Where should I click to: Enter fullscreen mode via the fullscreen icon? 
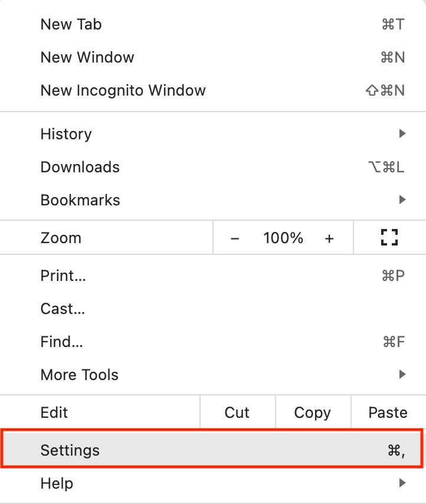(x=389, y=237)
